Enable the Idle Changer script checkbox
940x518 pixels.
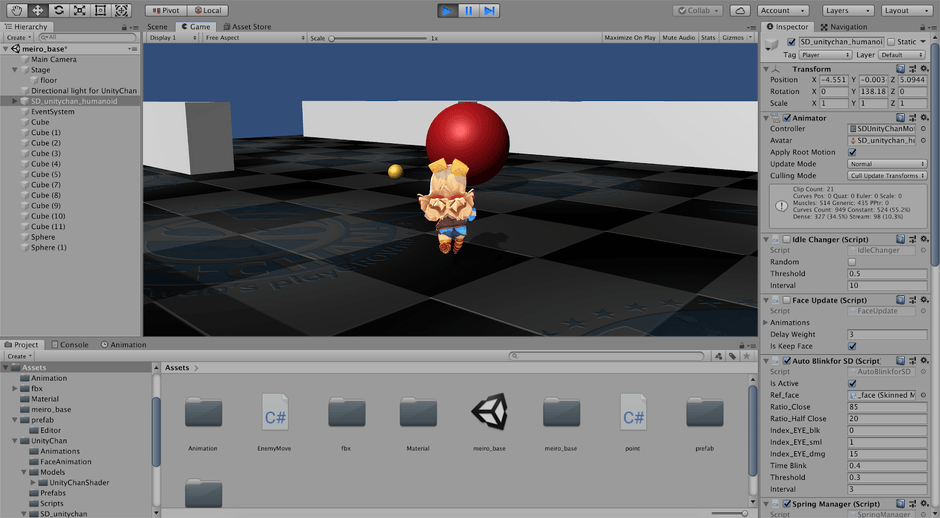pos(787,239)
